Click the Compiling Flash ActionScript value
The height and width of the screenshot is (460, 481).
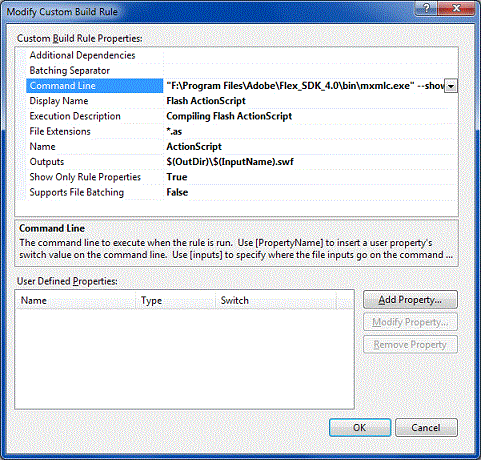(x=229, y=116)
